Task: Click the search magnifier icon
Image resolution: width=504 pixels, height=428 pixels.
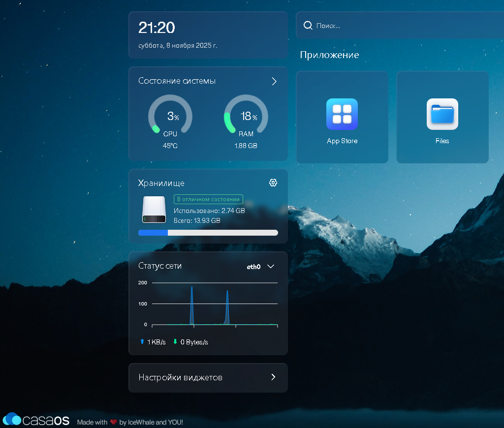Action: (x=308, y=26)
